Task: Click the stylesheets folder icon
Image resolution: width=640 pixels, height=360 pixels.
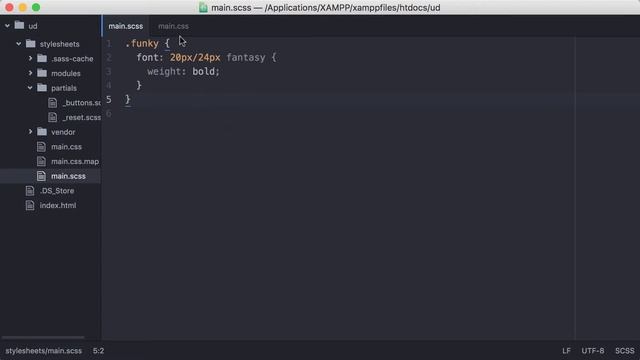Action: click(x=31, y=43)
